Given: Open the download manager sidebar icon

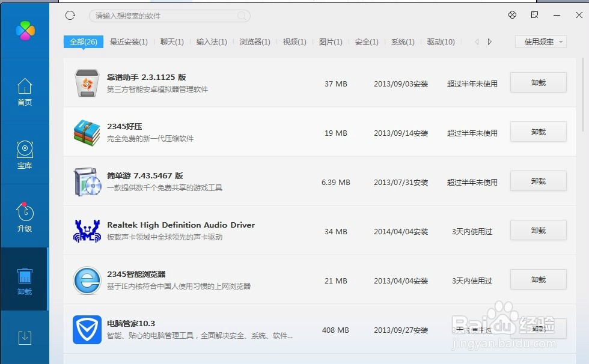Looking at the screenshot, I should pos(25,338).
